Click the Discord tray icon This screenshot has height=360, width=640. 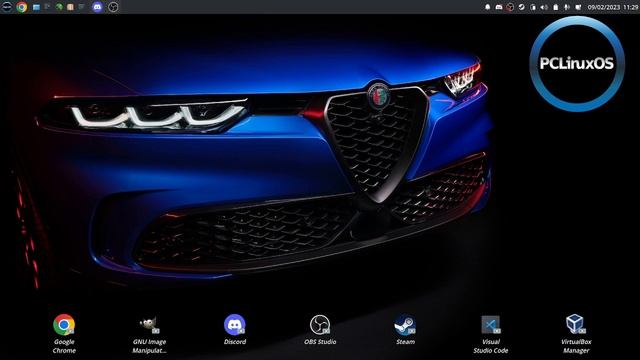coord(499,7)
